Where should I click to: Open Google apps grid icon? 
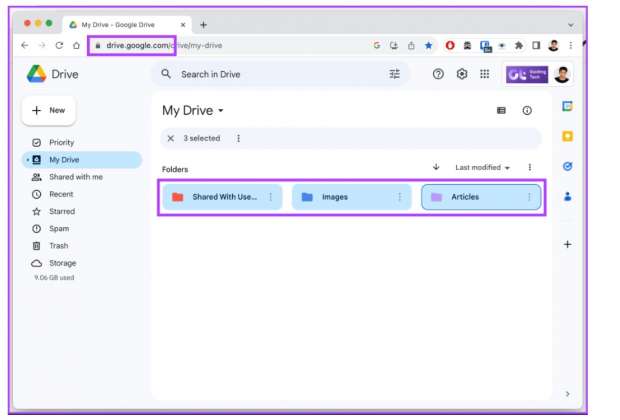point(485,74)
